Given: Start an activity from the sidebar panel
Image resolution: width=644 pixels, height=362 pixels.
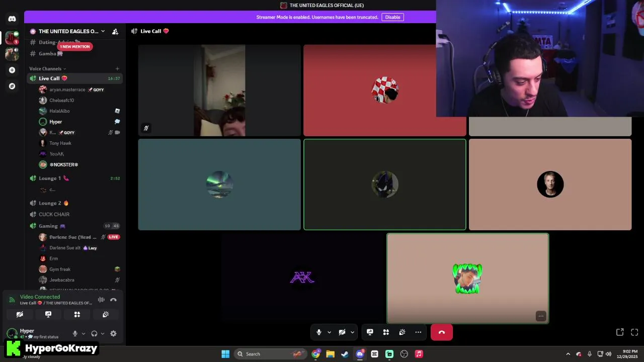Looking at the screenshot, I should pyautogui.click(x=77, y=314).
